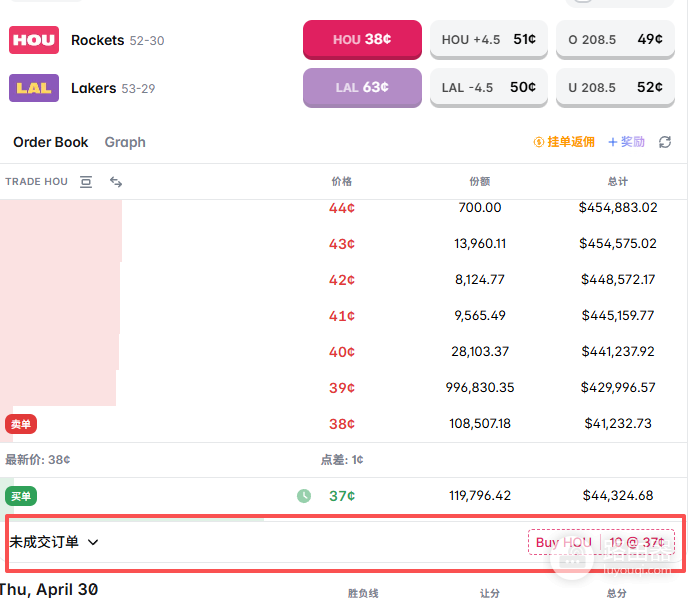Click the $454,883.02 total value
Viewport: 690px width, 598px height.
coord(618,207)
